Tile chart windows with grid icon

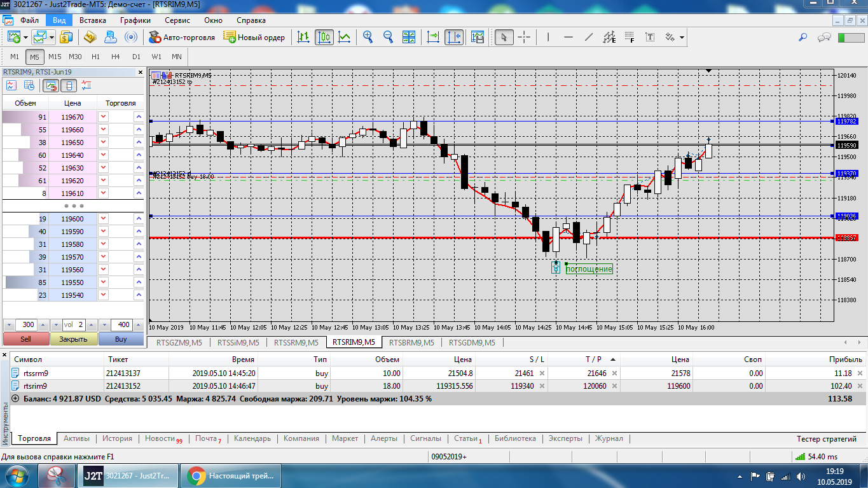point(408,37)
